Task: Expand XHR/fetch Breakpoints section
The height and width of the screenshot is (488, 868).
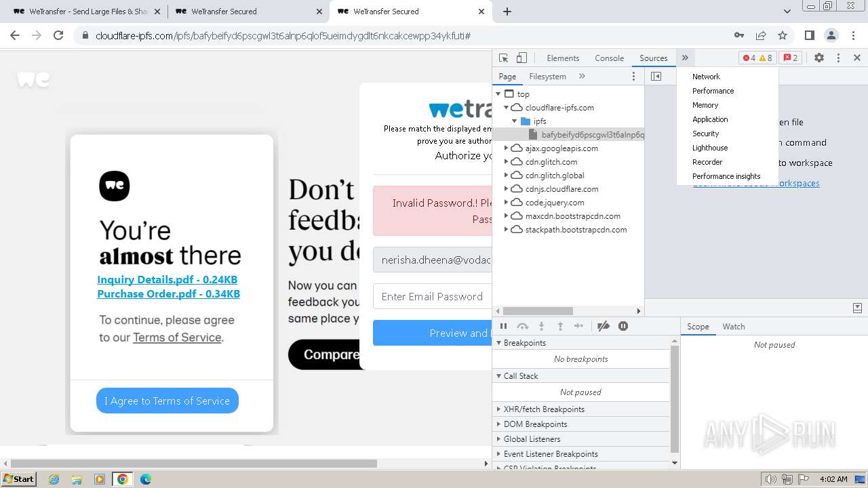Action: pos(580,409)
